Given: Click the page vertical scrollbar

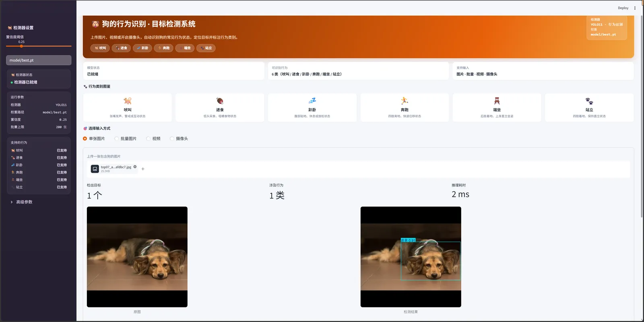Looking at the screenshot, I should click(642, 117).
